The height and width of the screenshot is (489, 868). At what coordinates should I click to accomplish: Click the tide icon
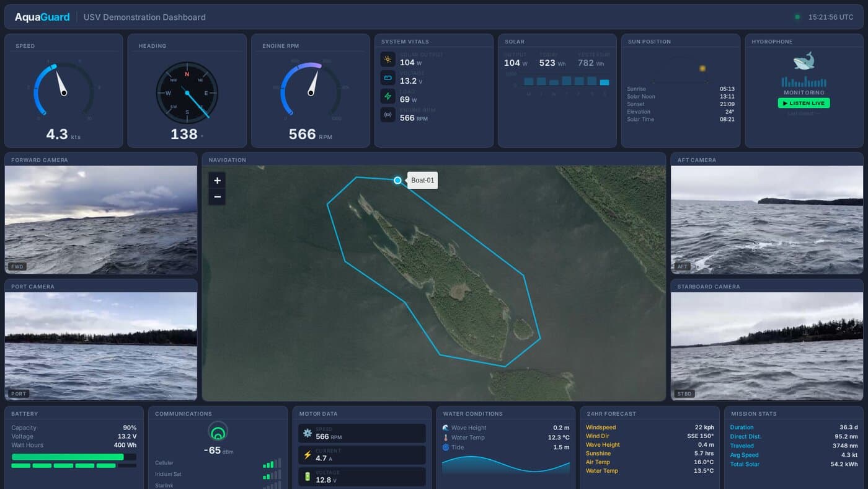point(446,447)
